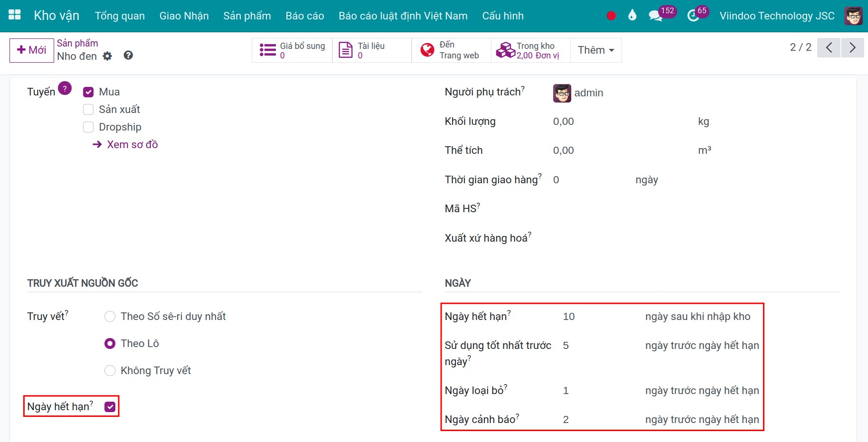Image resolution: width=868 pixels, height=442 pixels.
Task: Uncheck the Mua route checkbox
Action: click(88, 92)
